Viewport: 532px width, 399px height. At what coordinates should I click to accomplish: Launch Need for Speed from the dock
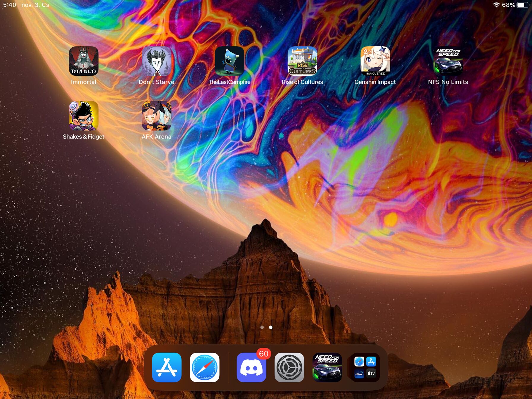tap(327, 367)
